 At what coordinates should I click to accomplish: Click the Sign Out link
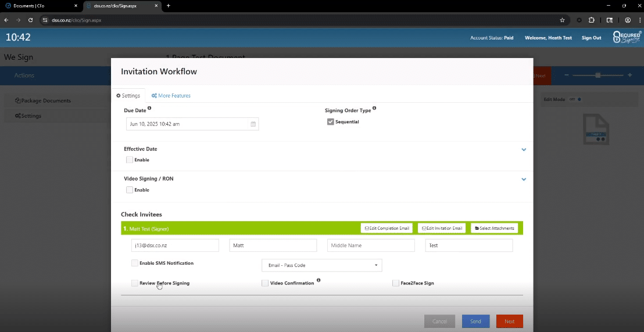click(592, 38)
